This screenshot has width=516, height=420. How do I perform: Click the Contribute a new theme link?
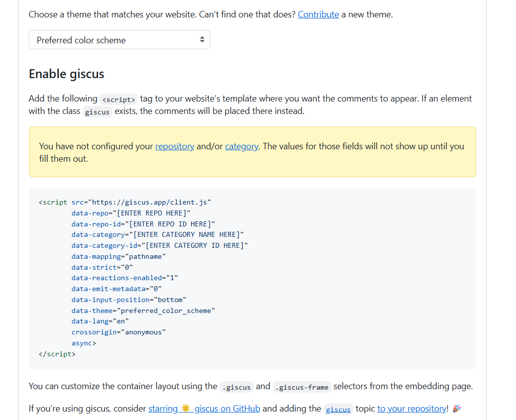(318, 14)
